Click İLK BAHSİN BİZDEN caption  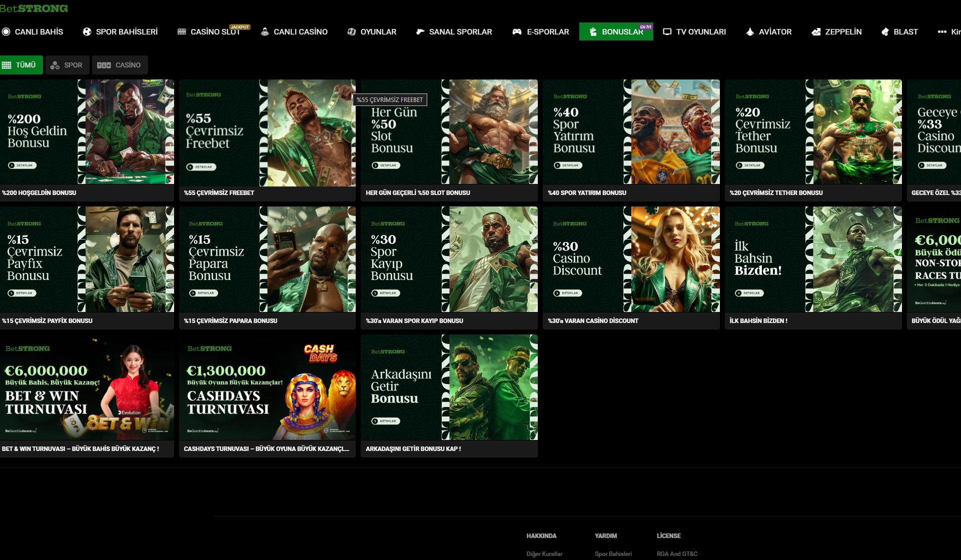pyautogui.click(x=758, y=320)
